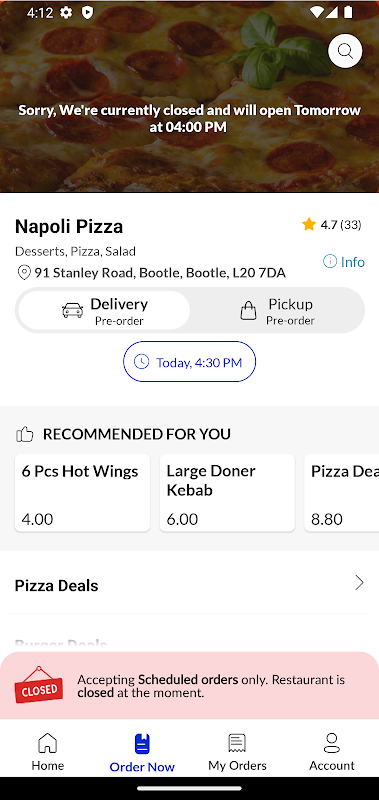
Task: Tap the red CLOSED sign icon
Action: point(38,685)
